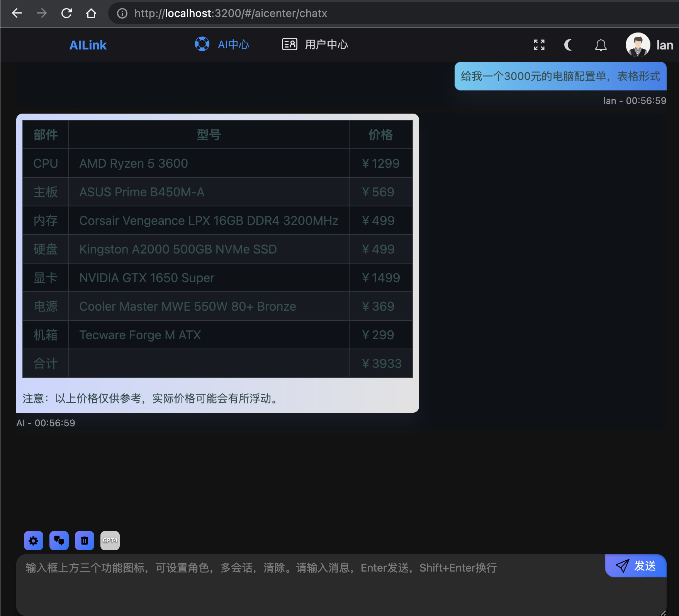
Task: Click the site info icon in address bar
Action: (122, 14)
